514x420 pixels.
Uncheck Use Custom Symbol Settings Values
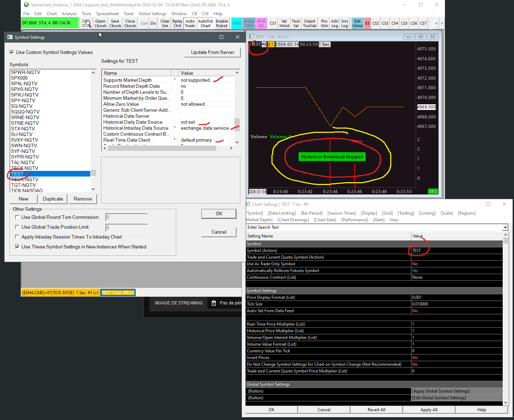12,52
